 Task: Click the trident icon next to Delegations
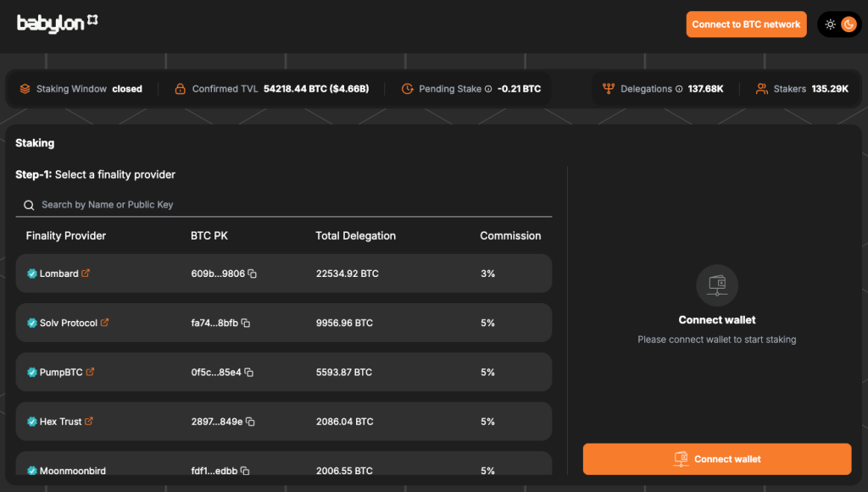coord(609,88)
